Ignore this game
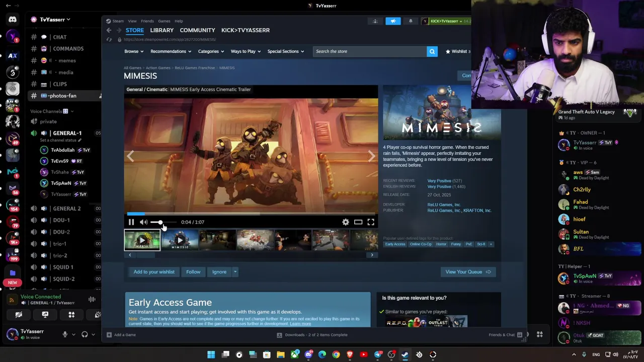Image resolution: width=644 pixels, height=362 pixels. [x=219, y=272]
